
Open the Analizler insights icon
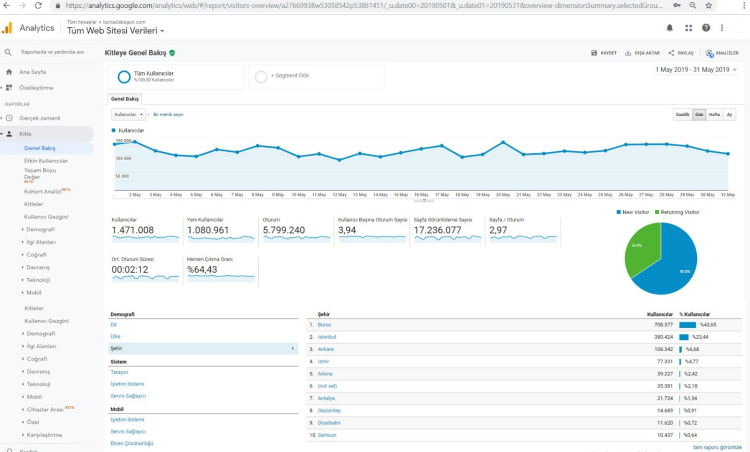(709, 53)
